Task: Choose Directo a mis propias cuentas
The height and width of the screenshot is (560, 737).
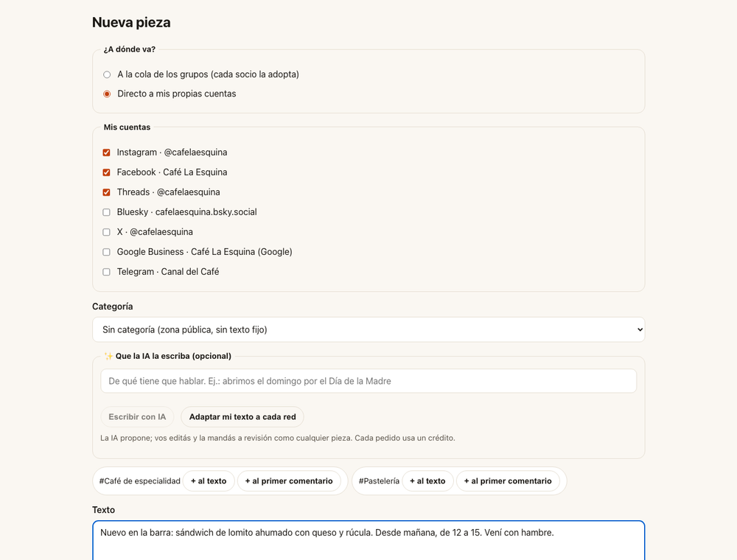Action: pos(107,94)
